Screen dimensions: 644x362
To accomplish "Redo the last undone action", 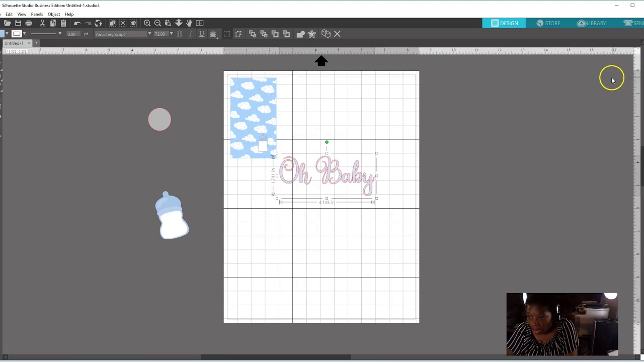I will click(x=88, y=23).
